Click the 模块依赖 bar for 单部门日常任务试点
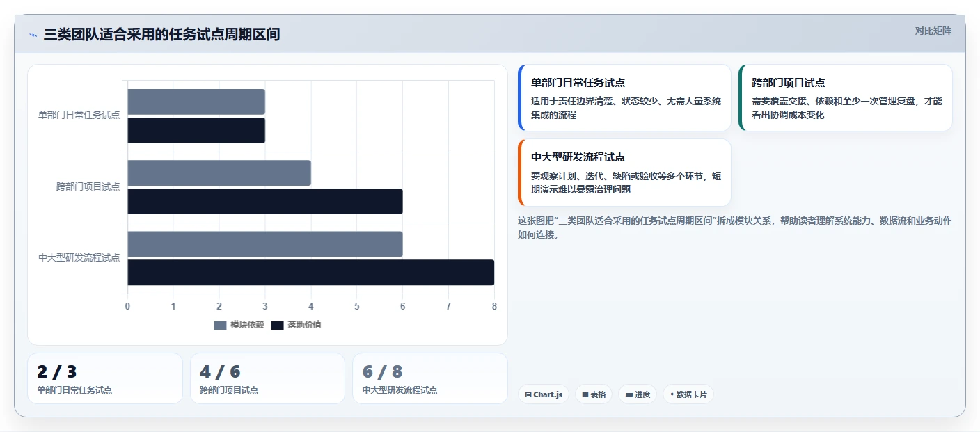 point(196,102)
